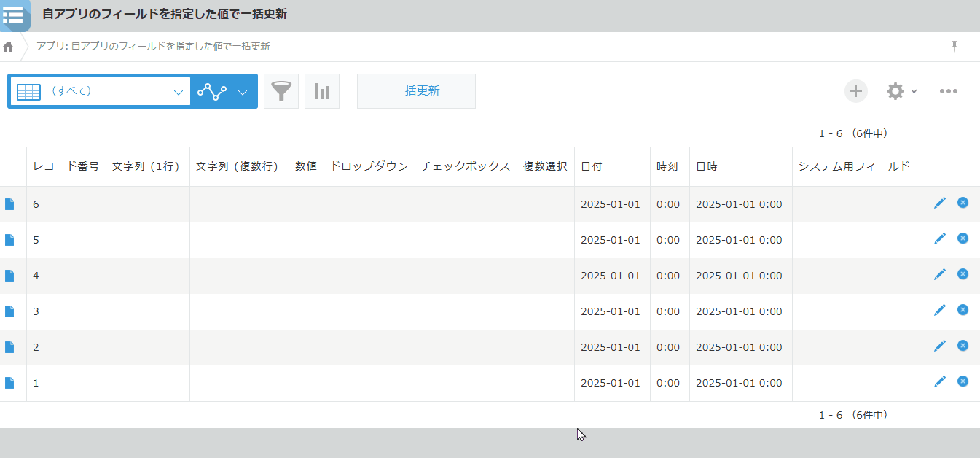Sort by レコード番号 column header
Screen dimensions: 980x458
tap(66, 166)
